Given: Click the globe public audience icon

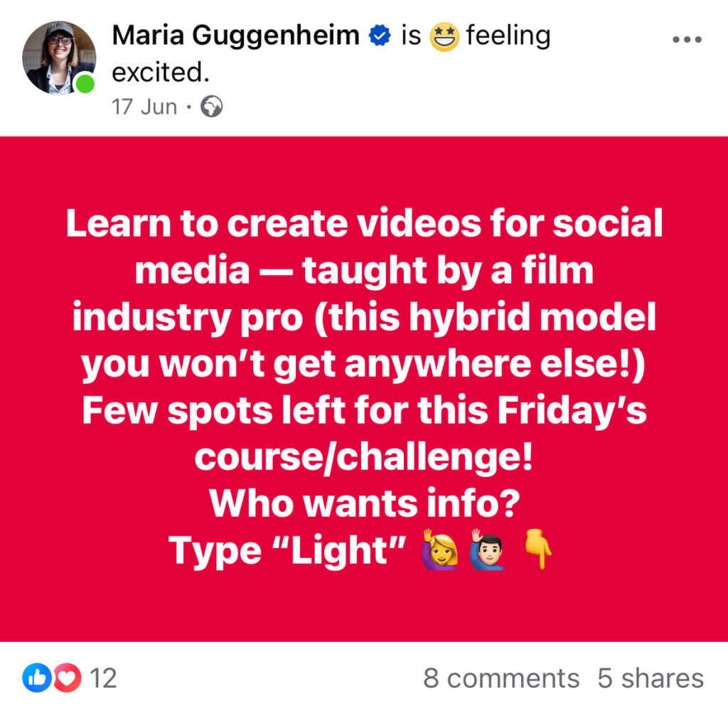Looking at the screenshot, I should click(212, 107).
